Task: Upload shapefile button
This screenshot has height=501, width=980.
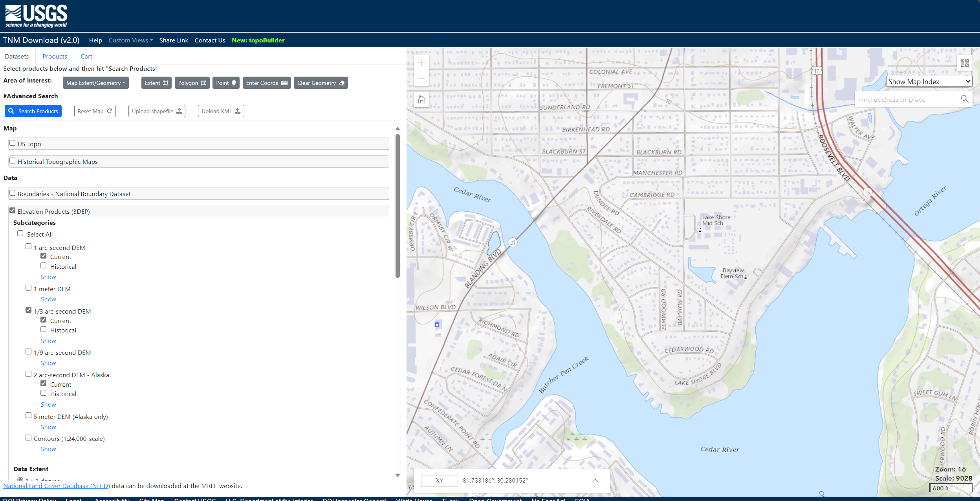Action: pyautogui.click(x=157, y=111)
